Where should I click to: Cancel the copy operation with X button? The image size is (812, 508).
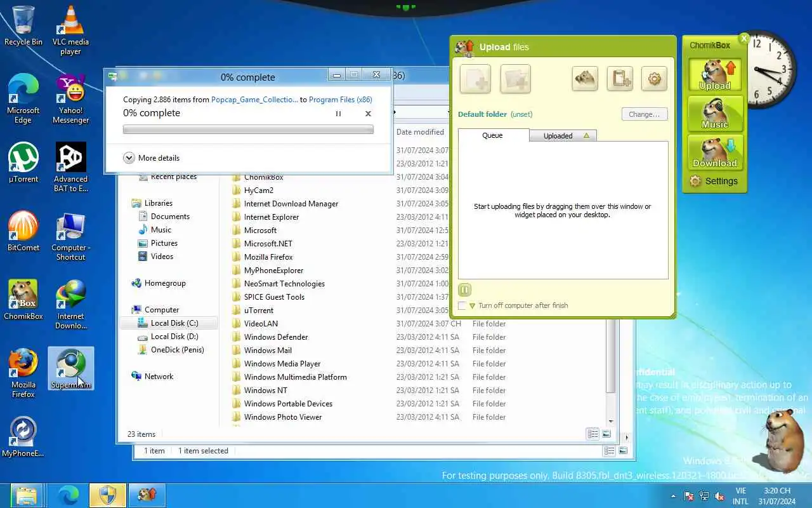tap(368, 114)
